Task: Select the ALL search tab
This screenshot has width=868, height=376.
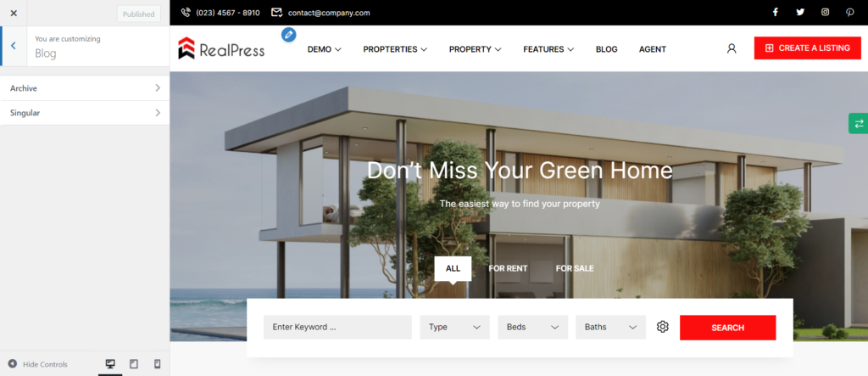Action: [x=453, y=268]
